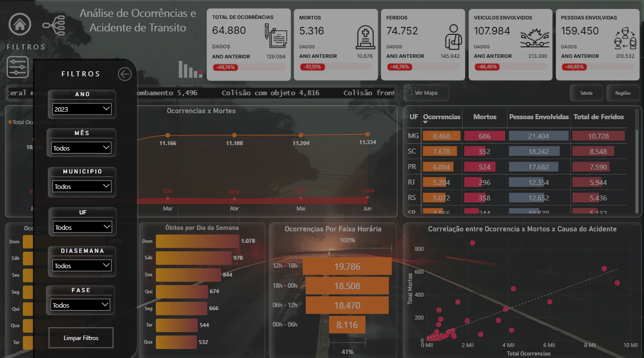Click the Qui bar with 674 deaths

click(182, 291)
